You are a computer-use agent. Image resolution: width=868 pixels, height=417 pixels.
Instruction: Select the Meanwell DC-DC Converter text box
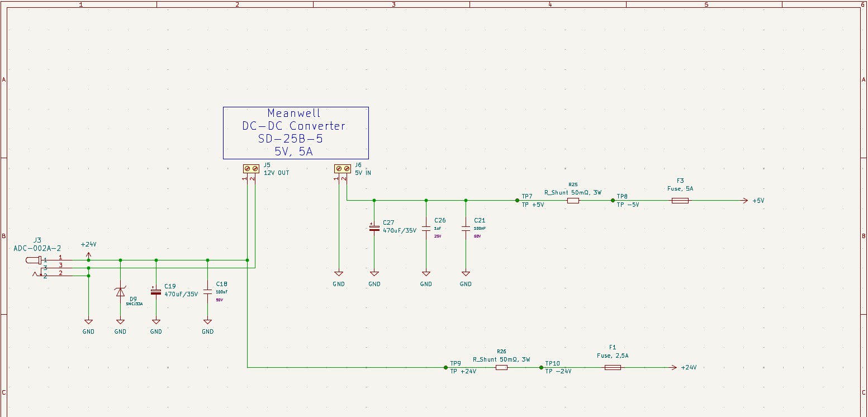point(296,133)
